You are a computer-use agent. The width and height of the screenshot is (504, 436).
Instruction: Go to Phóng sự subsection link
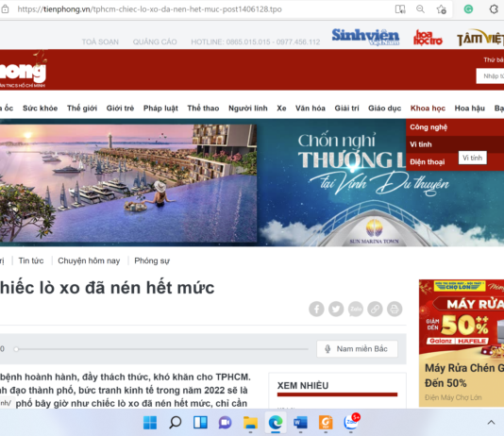coord(152,260)
